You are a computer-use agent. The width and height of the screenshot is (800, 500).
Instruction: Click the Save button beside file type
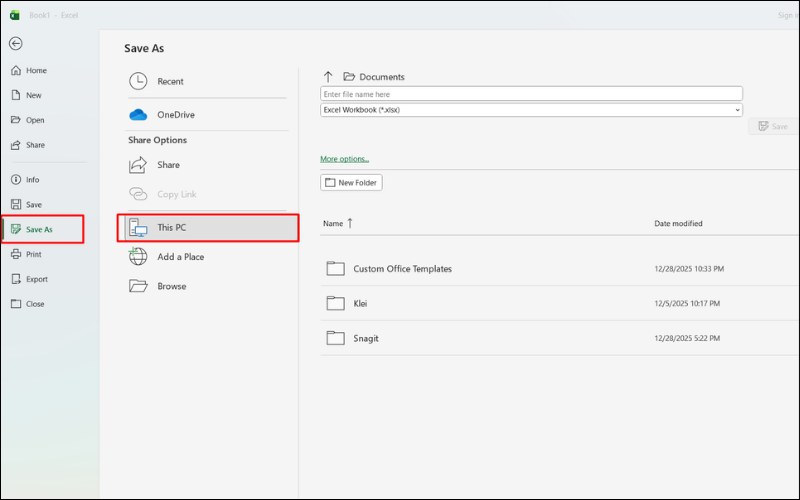773,127
